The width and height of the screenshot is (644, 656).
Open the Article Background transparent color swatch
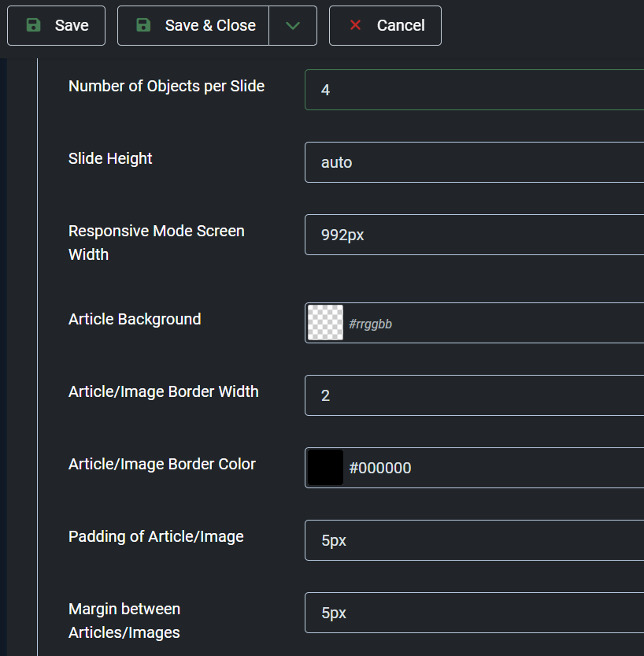click(x=325, y=323)
